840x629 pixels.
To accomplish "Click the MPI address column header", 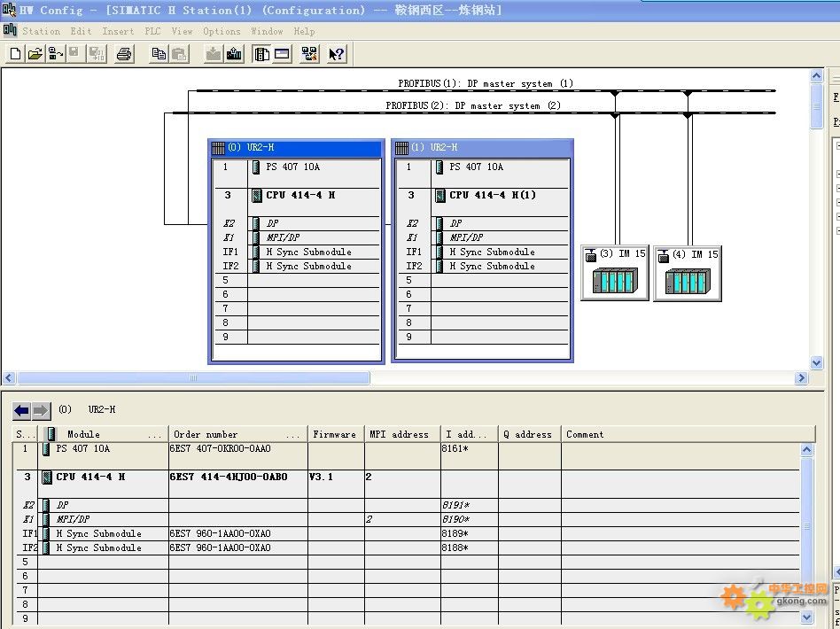I will [x=402, y=434].
